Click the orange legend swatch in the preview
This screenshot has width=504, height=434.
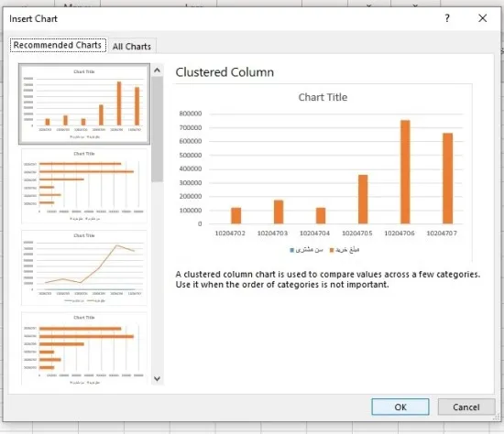click(332, 250)
